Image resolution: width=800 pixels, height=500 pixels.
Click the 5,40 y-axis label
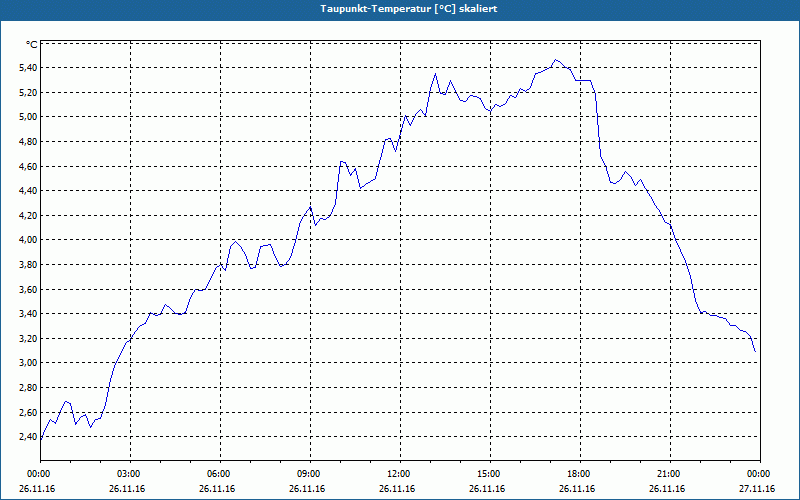pyautogui.click(x=29, y=68)
